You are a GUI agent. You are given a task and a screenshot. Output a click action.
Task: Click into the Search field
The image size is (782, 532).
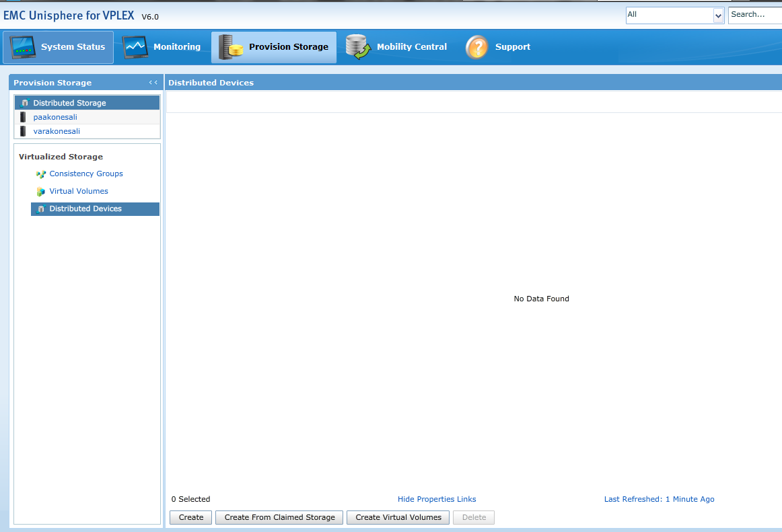[x=755, y=15]
